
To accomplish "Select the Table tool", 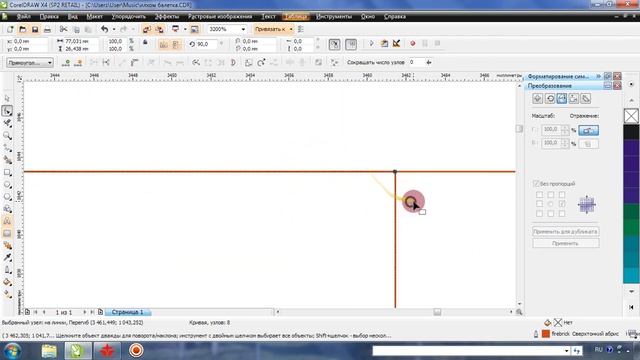I will [7, 233].
